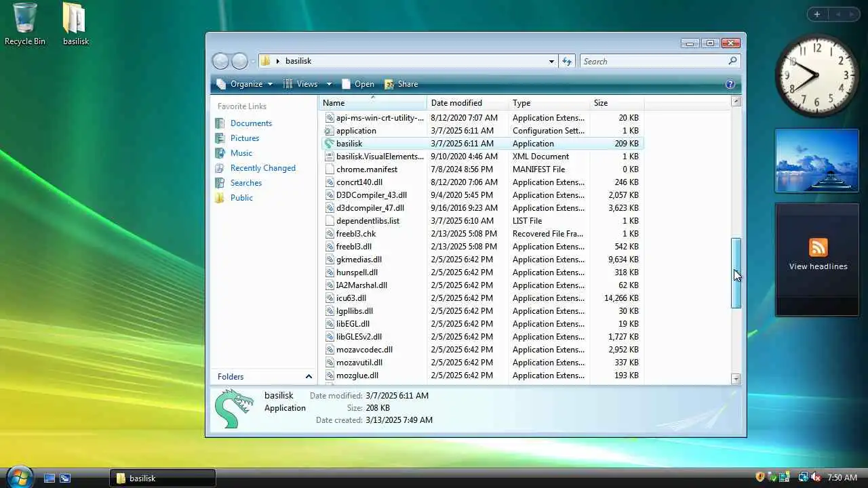The width and height of the screenshot is (868, 488).
Task: Open the Help question mark icon
Action: click(730, 84)
